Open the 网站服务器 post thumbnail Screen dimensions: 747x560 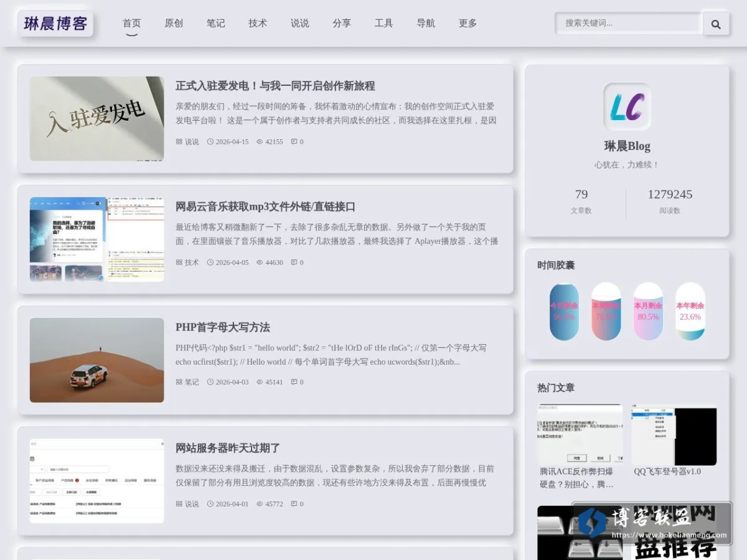pyautogui.click(x=97, y=481)
